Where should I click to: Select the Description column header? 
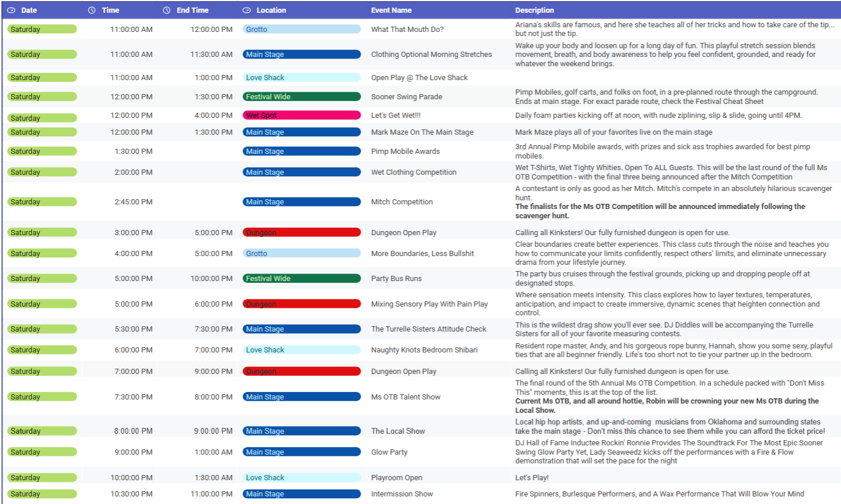pos(534,10)
